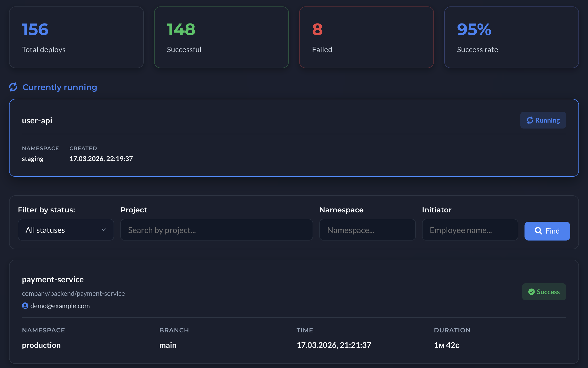Click inside the Namespace filter field
Image resolution: width=588 pixels, height=368 pixels.
point(367,230)
